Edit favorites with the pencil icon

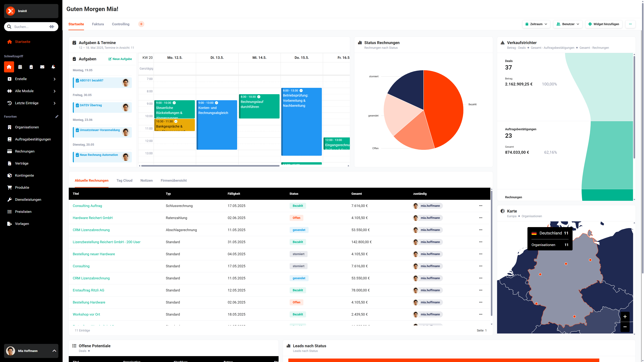57,116
